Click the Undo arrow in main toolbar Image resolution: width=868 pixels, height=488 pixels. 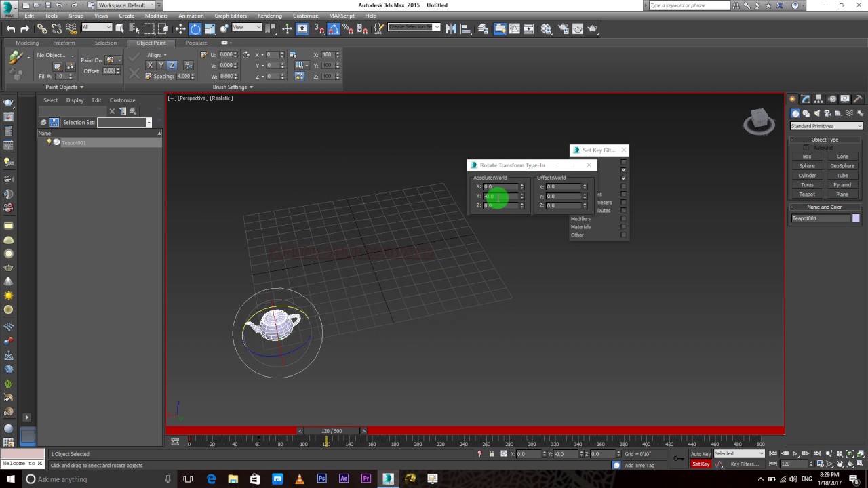coord(11,28)
